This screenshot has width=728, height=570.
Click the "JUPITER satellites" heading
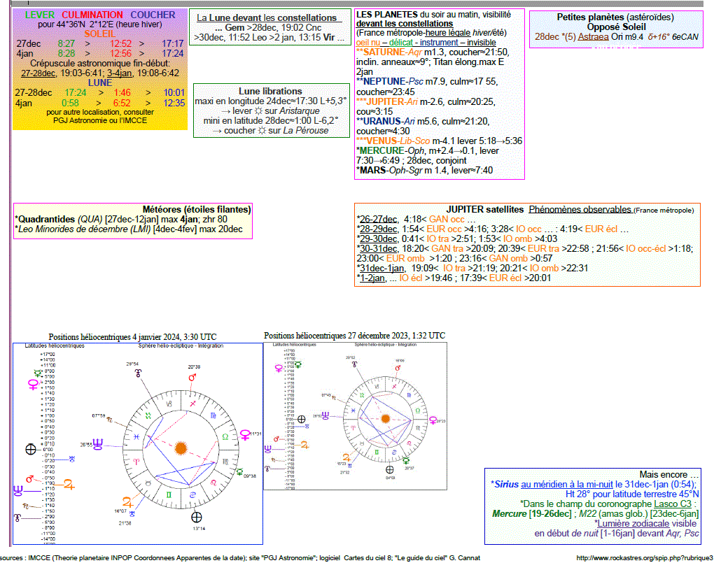point(484,210)
